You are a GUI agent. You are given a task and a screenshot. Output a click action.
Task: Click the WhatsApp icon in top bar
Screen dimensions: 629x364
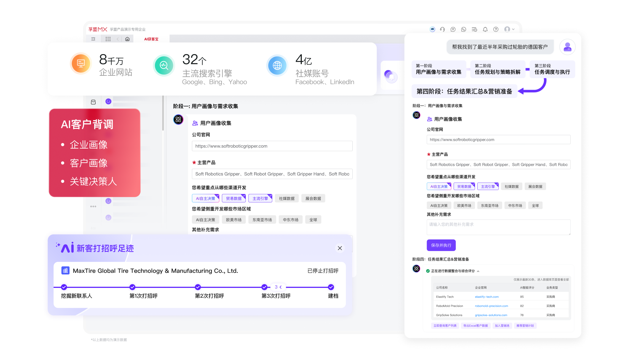click(x=464, y=29)
